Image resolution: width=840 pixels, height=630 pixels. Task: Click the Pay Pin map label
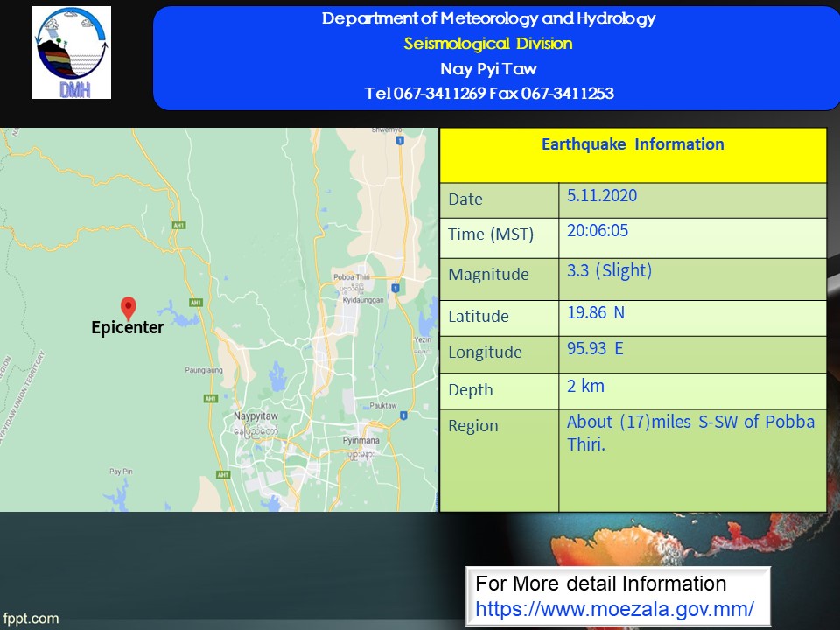(x=121, y=472)
